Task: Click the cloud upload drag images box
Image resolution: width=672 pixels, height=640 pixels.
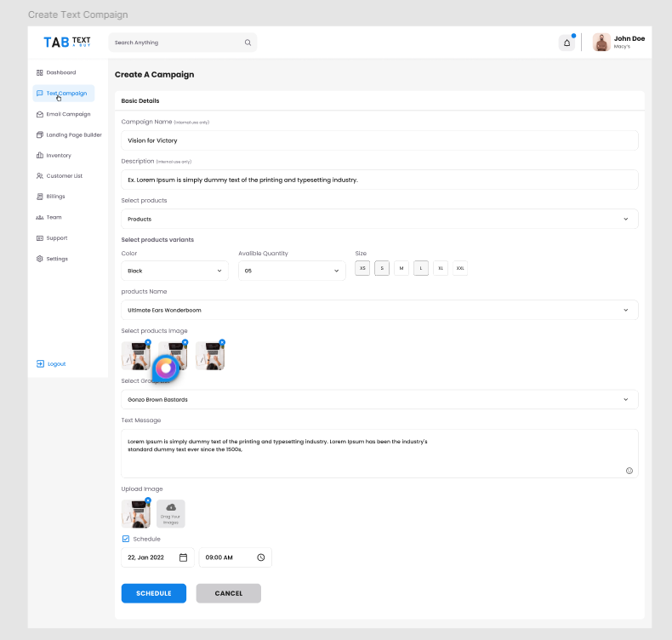Action: click(171, 513)
